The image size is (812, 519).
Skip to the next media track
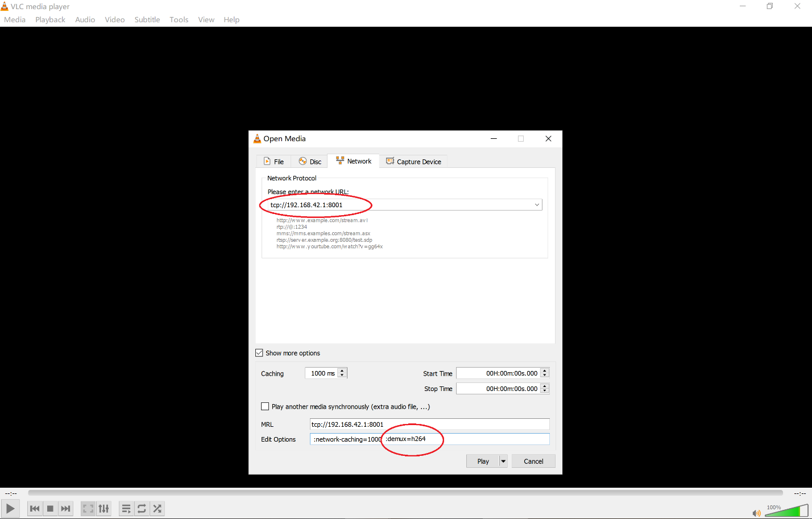pos(66,508)
